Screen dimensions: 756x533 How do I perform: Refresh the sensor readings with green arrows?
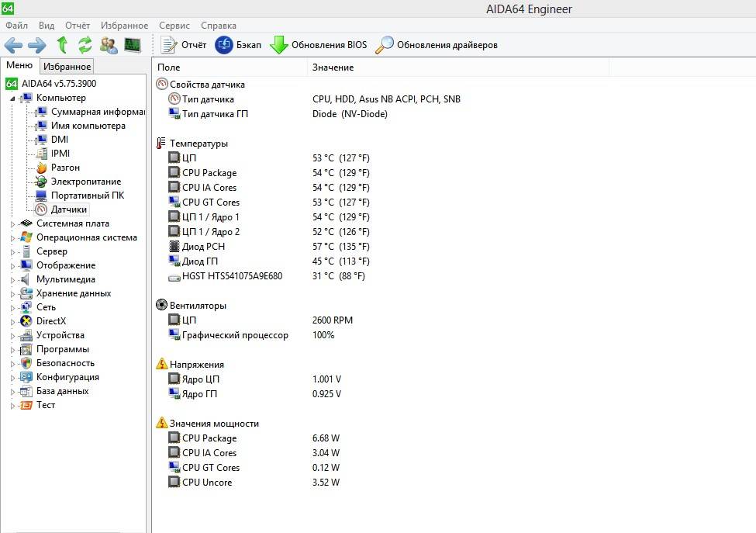(x=85, y=45)
